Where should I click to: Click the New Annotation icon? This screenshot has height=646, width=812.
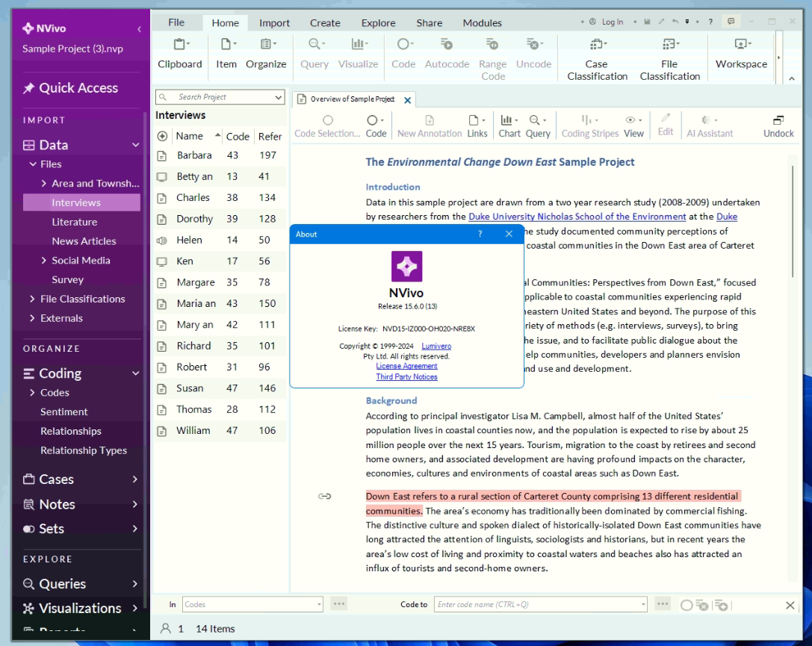[430, 120]
